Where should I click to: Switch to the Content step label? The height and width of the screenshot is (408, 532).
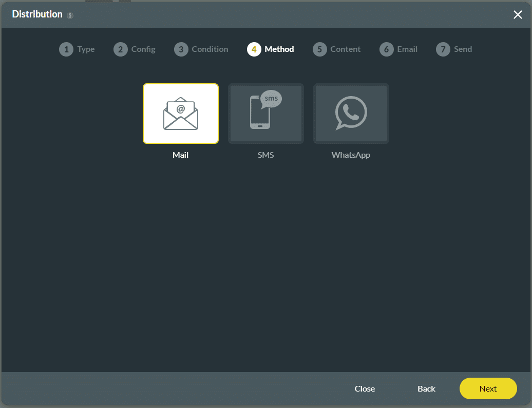(x=345, y=49)
